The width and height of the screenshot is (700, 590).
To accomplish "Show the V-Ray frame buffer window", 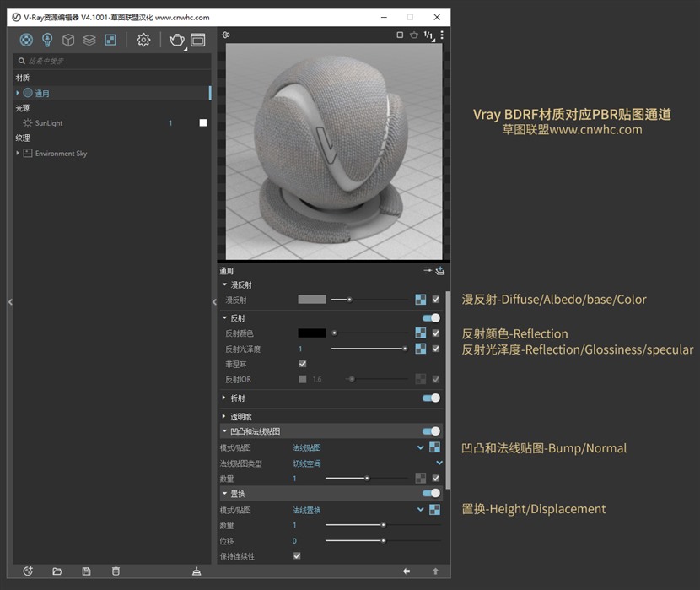I will point(197,41).
